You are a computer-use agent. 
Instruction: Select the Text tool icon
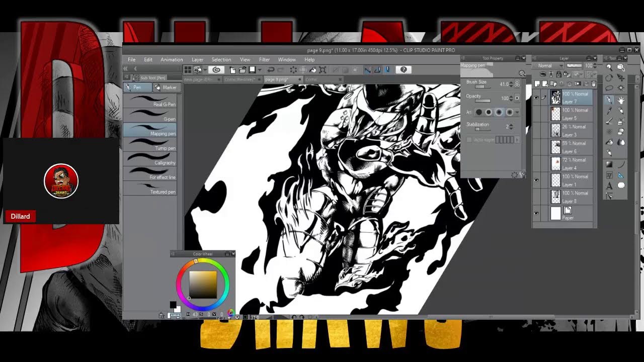[609, 186]
